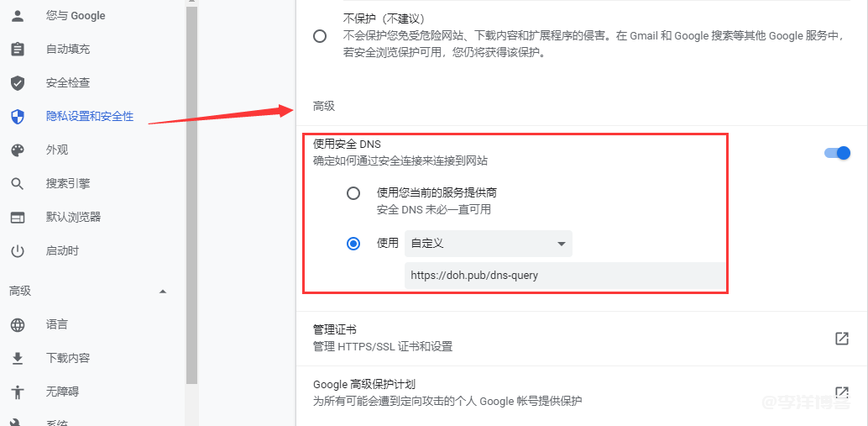Click the 您与 Google person icon
The width and height of the screenshot is (868, 426).
[x=18, y=15]
